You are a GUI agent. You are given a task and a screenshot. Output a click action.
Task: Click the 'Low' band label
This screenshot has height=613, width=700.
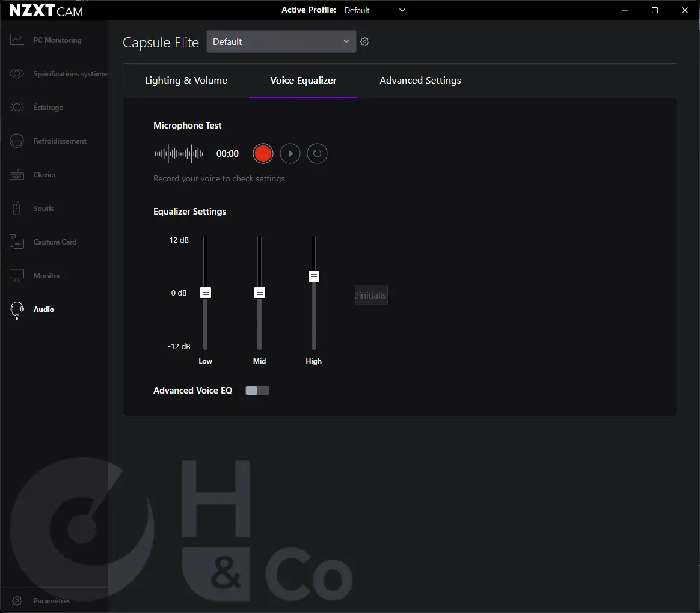coord(205,361)
